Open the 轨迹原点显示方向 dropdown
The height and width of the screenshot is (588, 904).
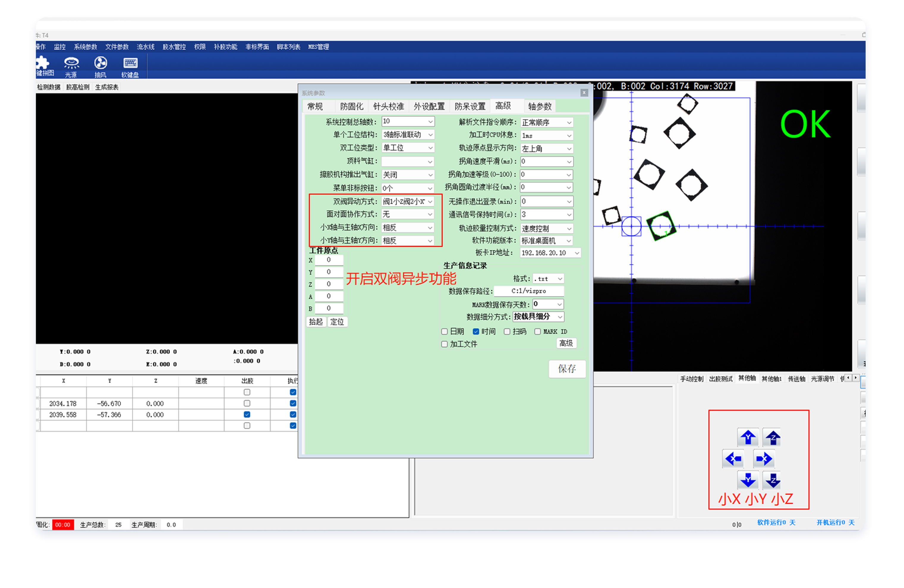click(546, 149)
